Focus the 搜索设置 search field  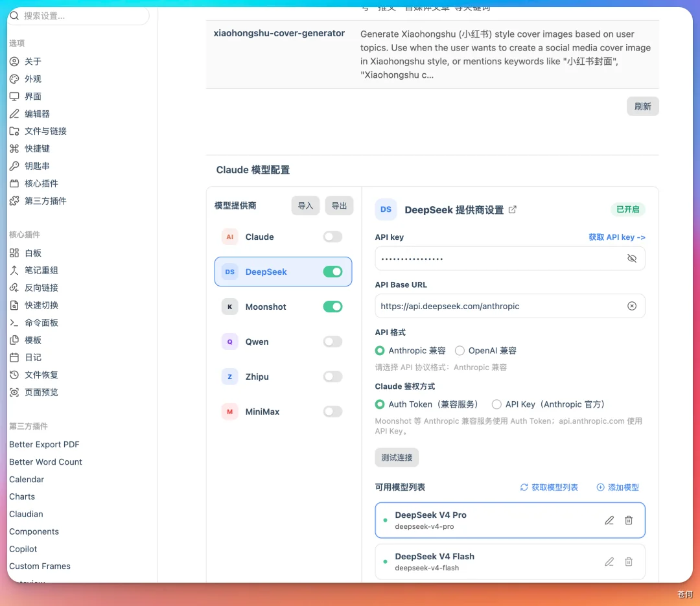(78, 16)
